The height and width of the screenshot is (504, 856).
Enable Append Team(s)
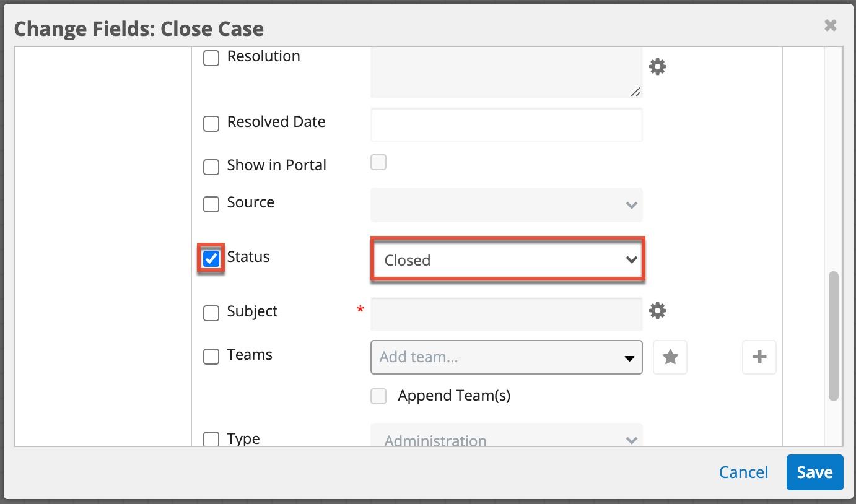click(378, 396)
